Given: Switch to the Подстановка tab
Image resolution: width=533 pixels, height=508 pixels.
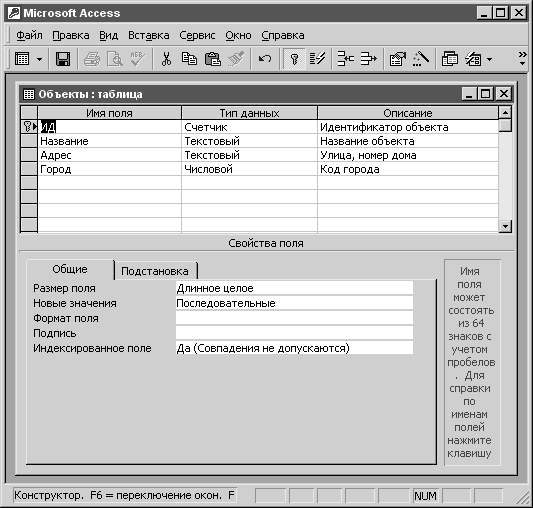Looking at the screenshot, I should coord(155,271).
